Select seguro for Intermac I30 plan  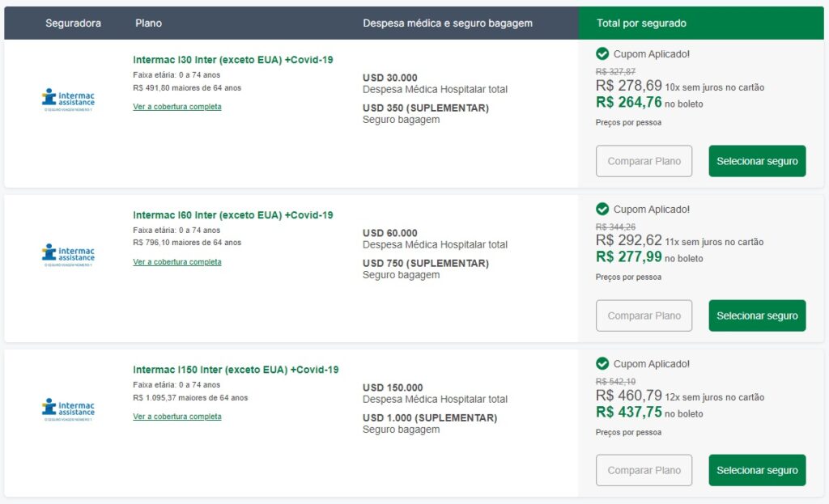point(757,161)
